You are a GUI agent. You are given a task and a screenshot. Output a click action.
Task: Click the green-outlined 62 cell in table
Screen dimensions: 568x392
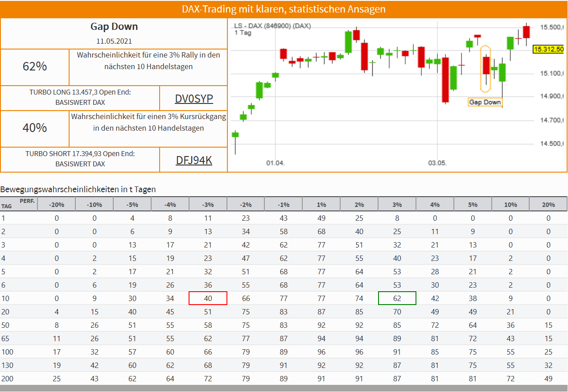tap(397, 298)
